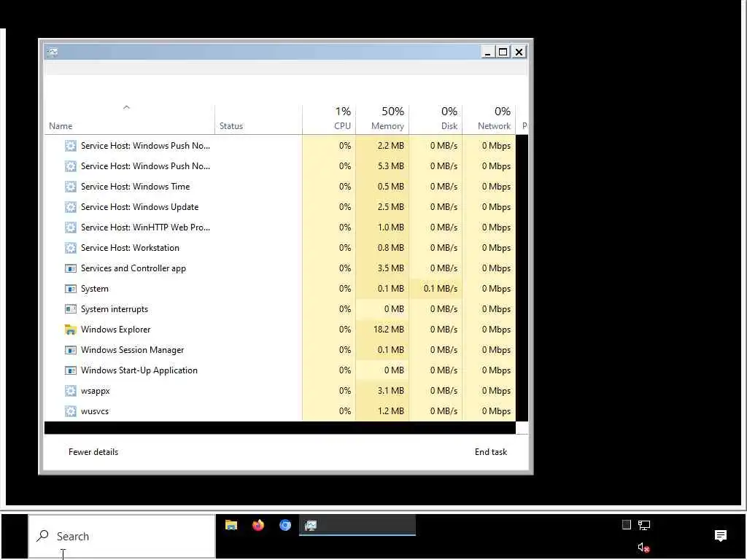Click the gear icon beside Service Host: WinHTTP Web Pro...

tap(71, 227)
